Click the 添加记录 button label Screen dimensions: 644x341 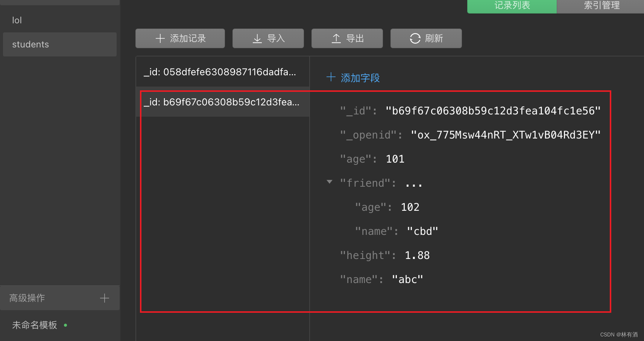pyautogui.click(x=188, y=38)
